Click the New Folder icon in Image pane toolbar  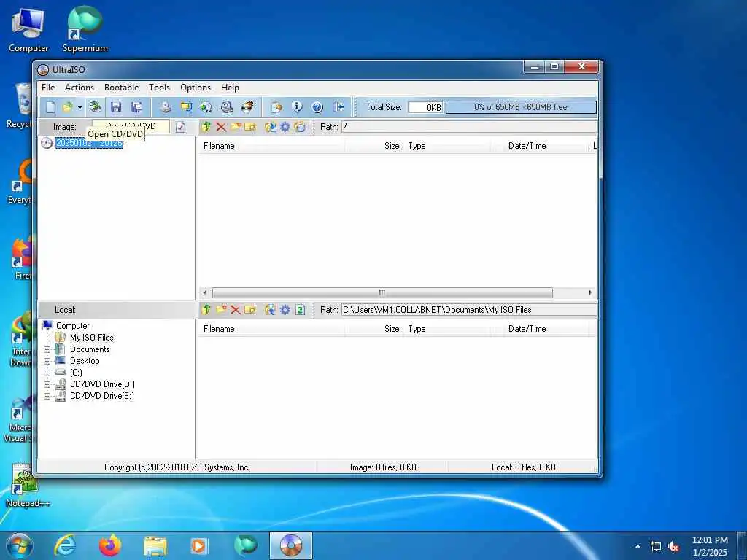click(x=236, y=127)
